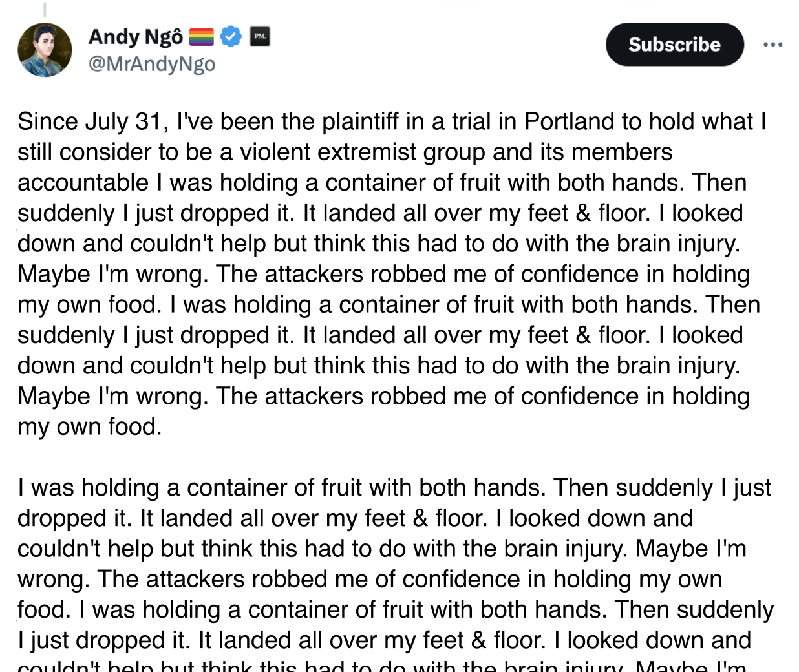Viewport: 799px width, 672px height.
Task: Click the blue verified checkmark badge
Action: click(x=231, y=37)
